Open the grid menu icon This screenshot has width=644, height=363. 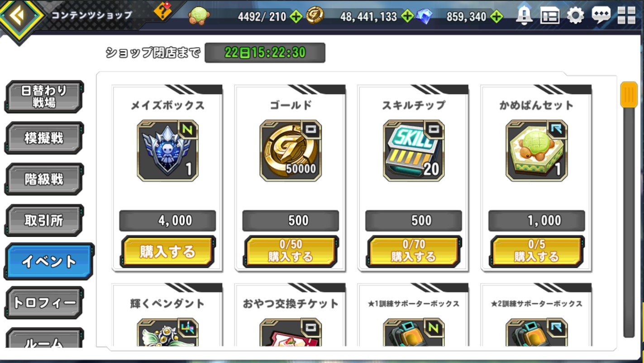[627, 16]
